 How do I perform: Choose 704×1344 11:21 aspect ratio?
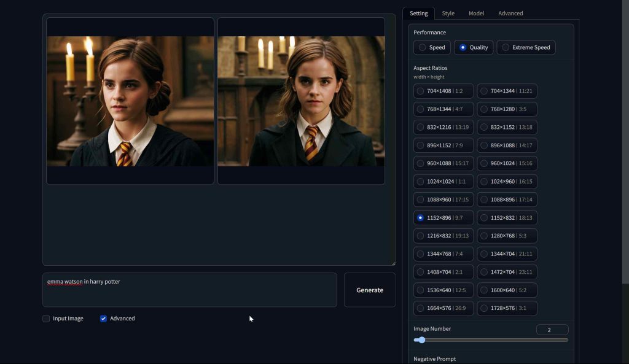[x=507, y=91]
